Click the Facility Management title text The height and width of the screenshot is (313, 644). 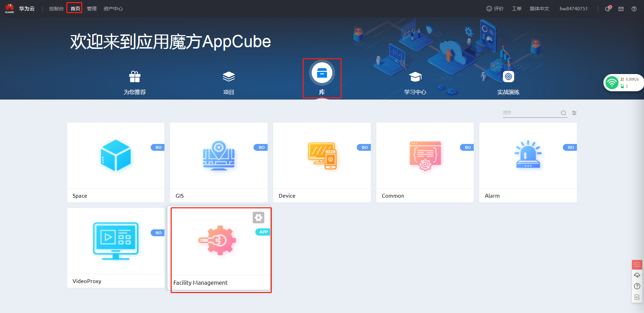click(200, 283)
